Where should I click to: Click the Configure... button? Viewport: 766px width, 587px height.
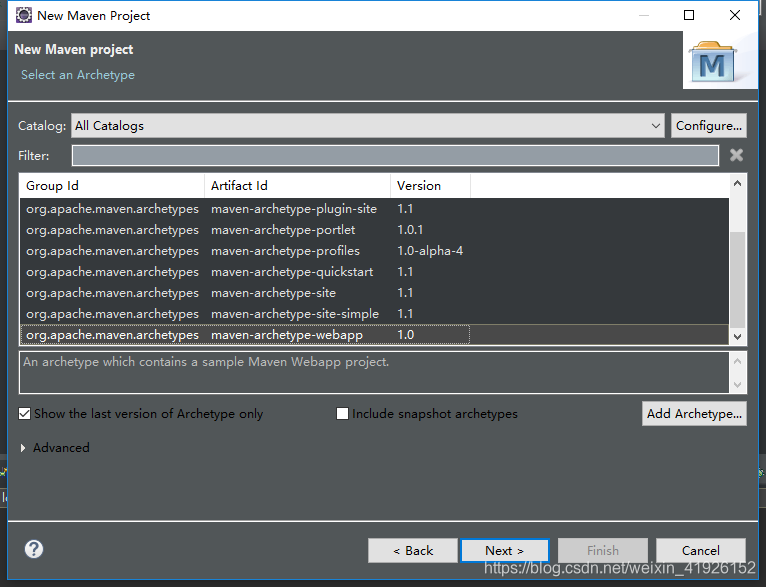pos(709,126)
